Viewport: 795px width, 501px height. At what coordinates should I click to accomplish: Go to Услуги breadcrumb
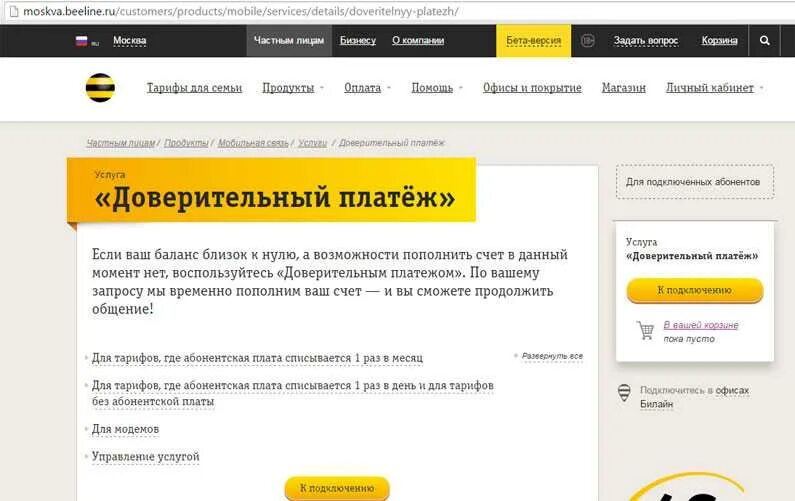(312, 143)
